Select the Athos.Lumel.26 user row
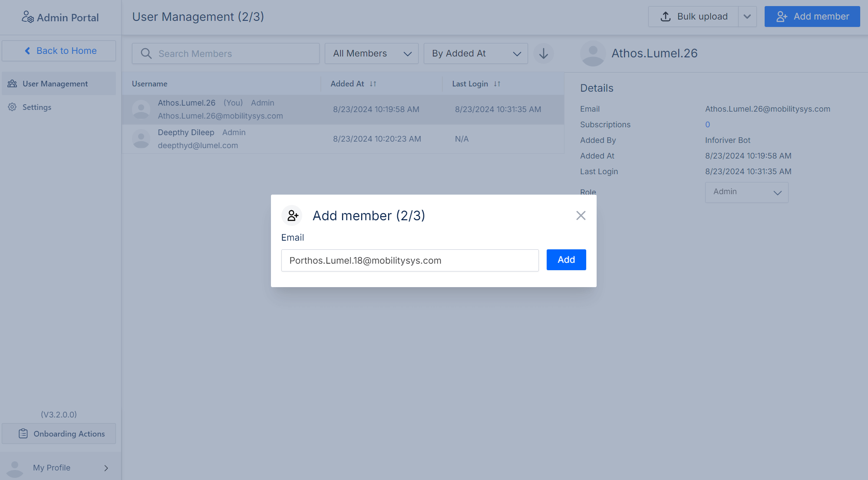868x480 pixels. pyautogui.click(x=343, y=109)
